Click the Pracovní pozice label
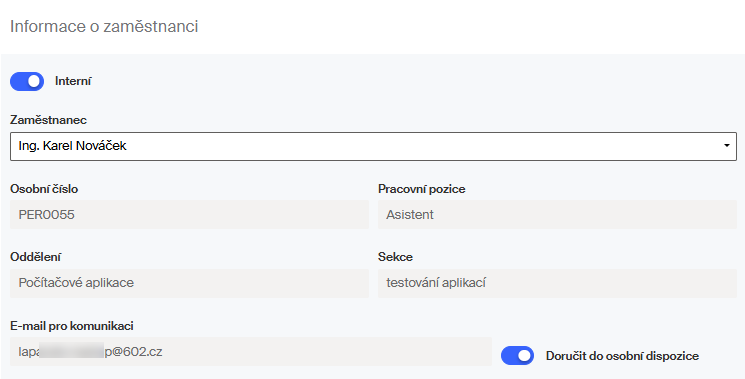Image resolution: width=745 pixels, height=379 pixels. 421,189
